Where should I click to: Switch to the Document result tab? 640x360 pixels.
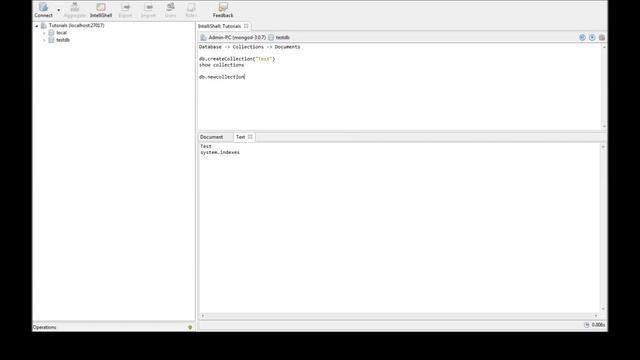pyautogui.click(x=211, y=137)
